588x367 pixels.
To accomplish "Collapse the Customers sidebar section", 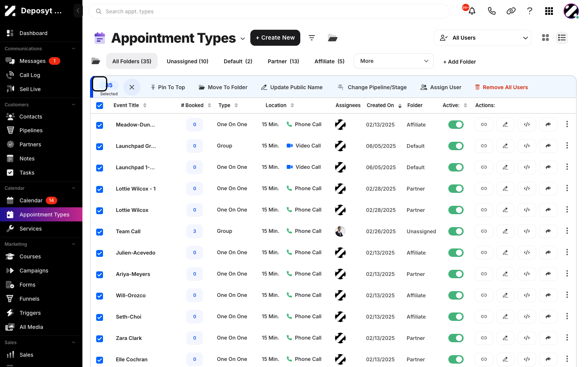I will coord(74,105).
